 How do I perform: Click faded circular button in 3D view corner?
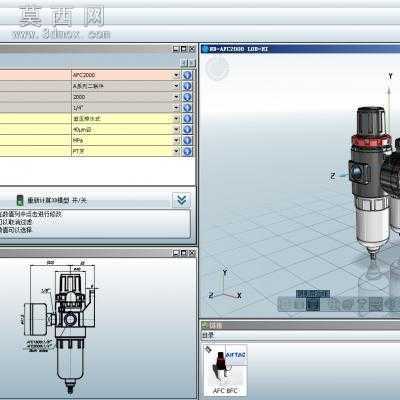point(217,68)
